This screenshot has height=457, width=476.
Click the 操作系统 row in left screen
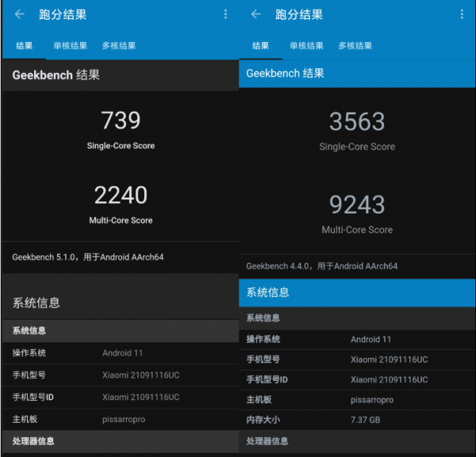(121, 353)
